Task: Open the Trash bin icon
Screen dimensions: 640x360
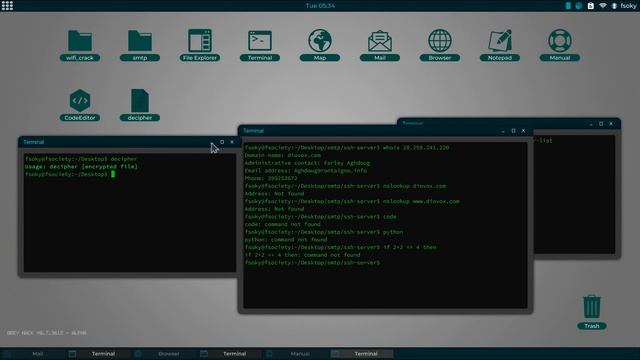Action: [591, 312]
